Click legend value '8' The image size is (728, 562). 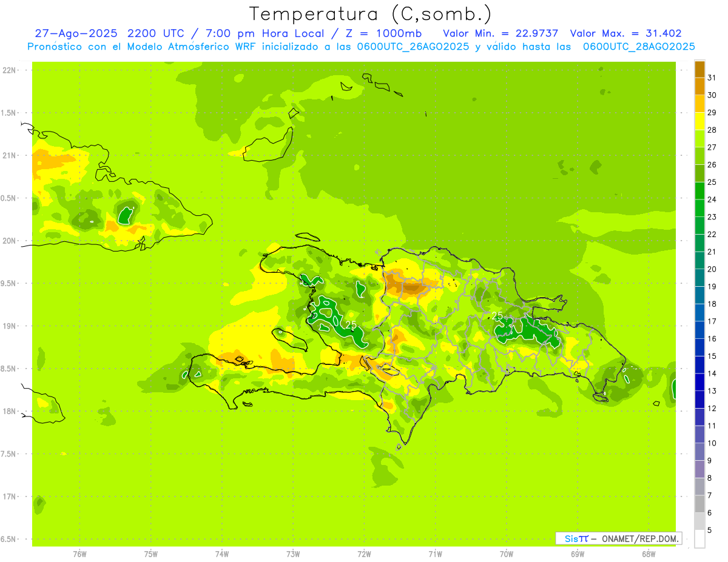(x=709, y=478)
